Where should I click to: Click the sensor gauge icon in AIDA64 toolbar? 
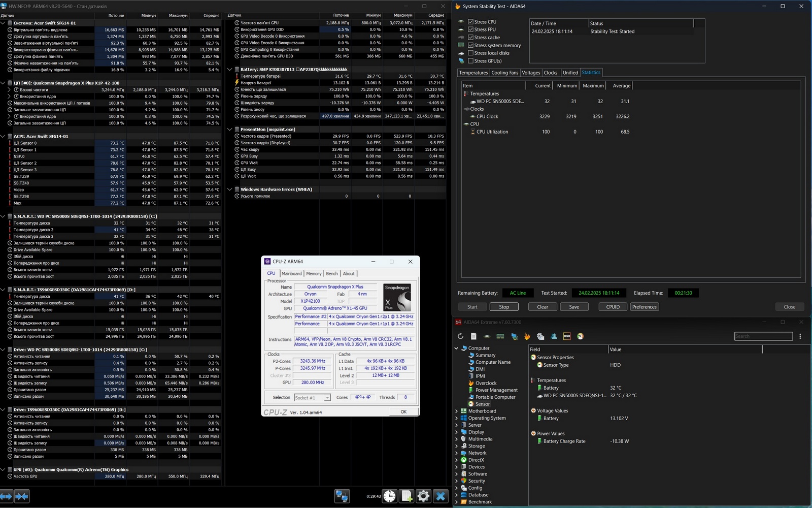[x=580, y=336]
